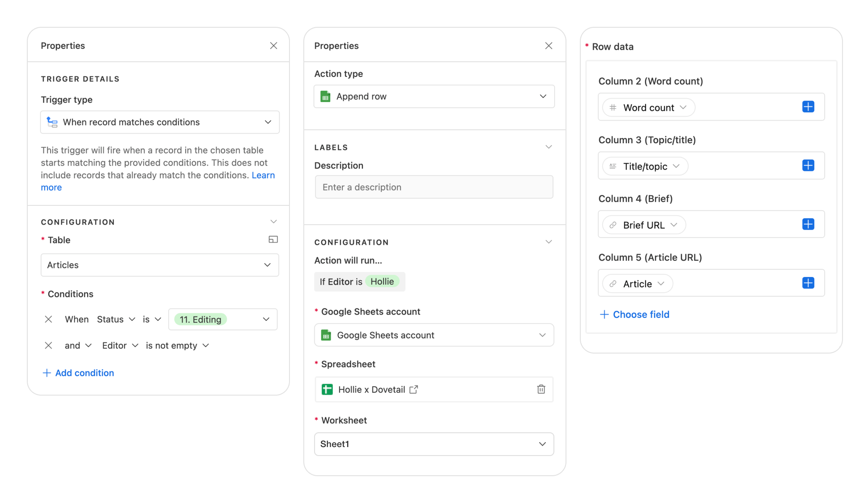Click the plus icon beside Article field
868x503 pixels.
pyautogui.click(x=808, y=283)
